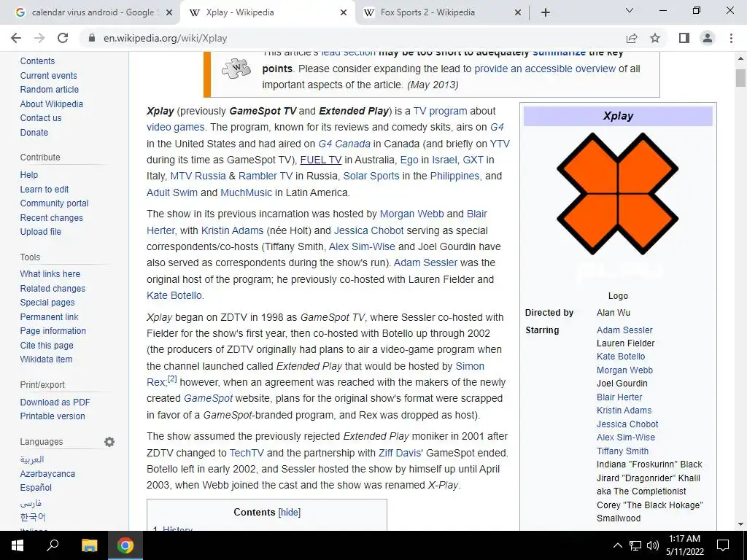747x560 pixels.
Task: Click the Kate Botello infobox link
Action: click(621, 356)
